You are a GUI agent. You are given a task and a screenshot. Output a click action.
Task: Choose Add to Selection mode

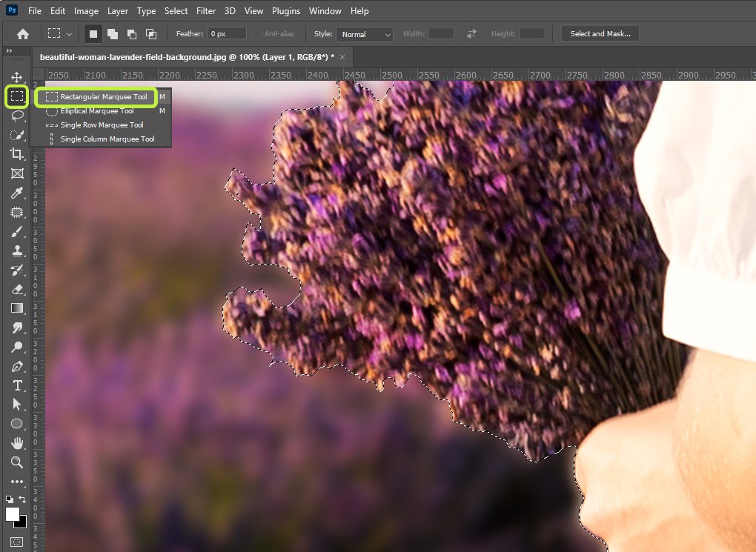(x=113, y=34)
